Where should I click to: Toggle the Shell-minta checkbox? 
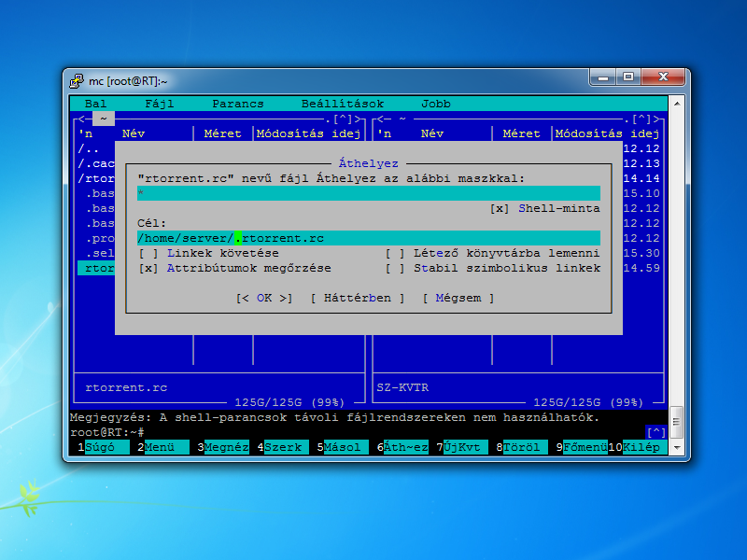500,209
